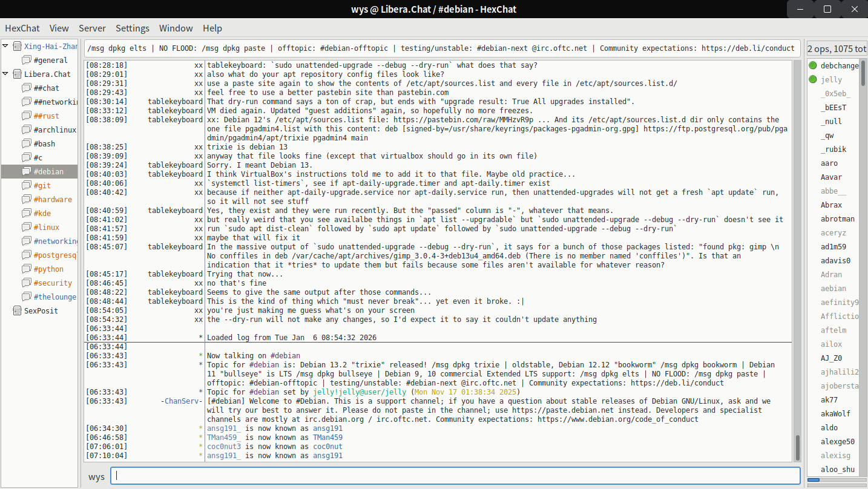Click the ##rust channel chat icon
The image size is (868, 489).
[26, 116]
